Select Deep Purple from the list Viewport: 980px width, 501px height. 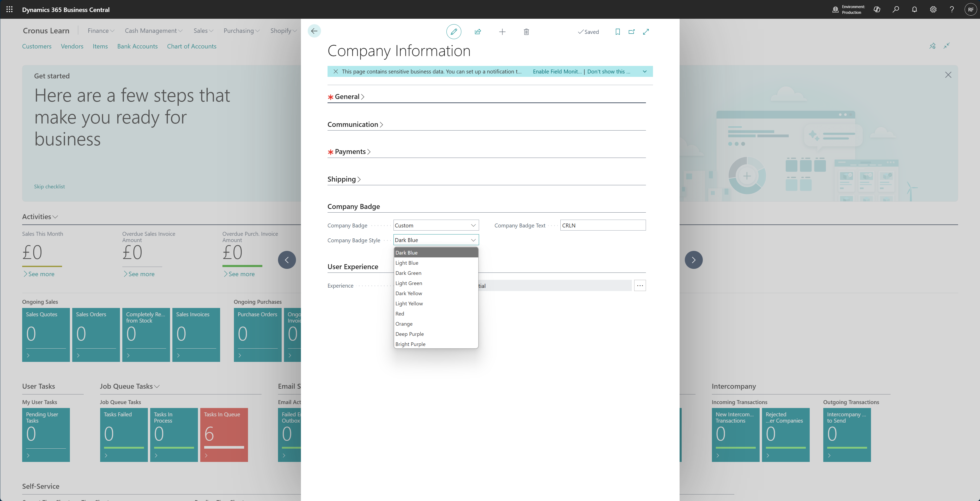409,334
